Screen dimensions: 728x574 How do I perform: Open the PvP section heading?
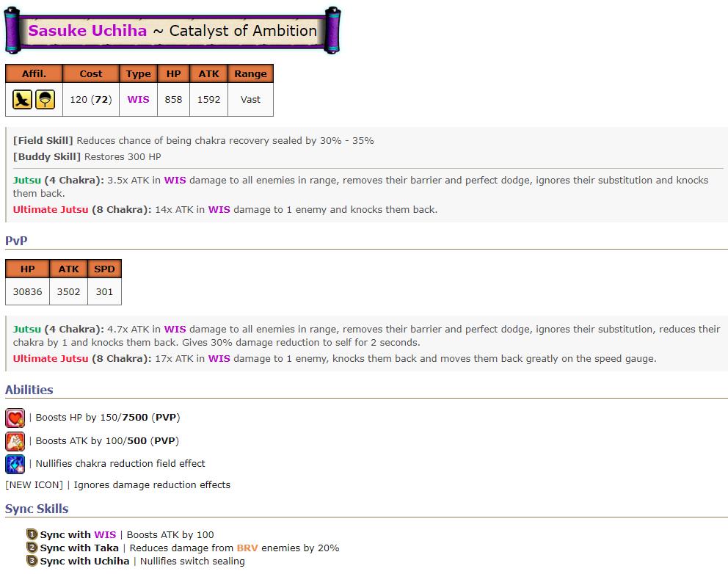coord(16,241)
